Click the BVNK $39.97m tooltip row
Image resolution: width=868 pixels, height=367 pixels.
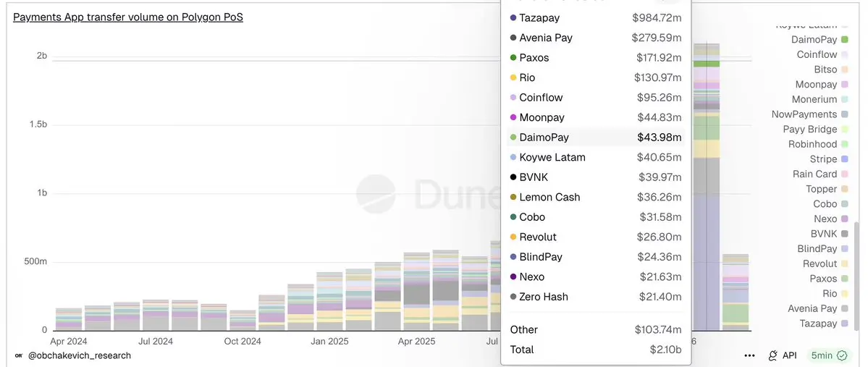pos(596,177)
